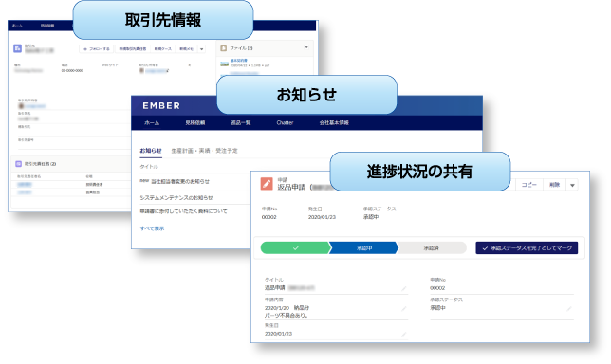Click the 新規取引先責任者 button

click(133, 49)
